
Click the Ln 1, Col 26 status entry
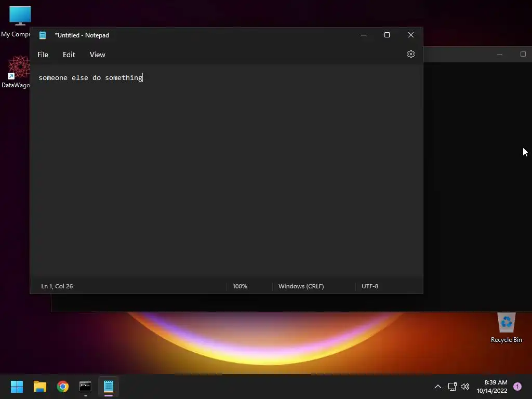57,286
